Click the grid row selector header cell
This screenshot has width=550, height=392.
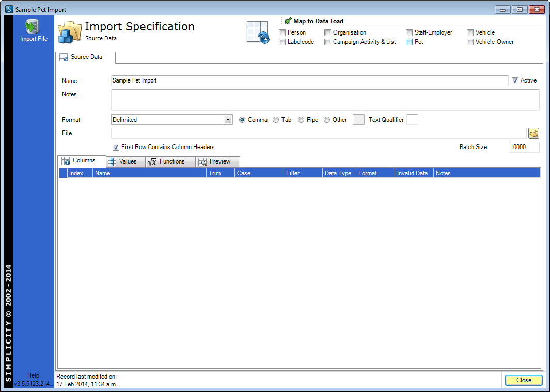pyautogui.click(x=63, y=173)
